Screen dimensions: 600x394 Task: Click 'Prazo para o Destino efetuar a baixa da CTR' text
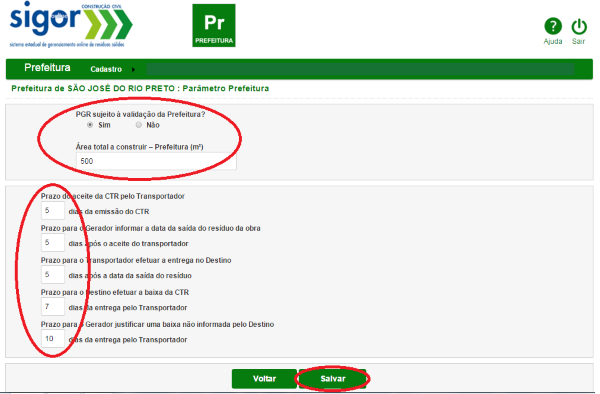tap(115, 292)
